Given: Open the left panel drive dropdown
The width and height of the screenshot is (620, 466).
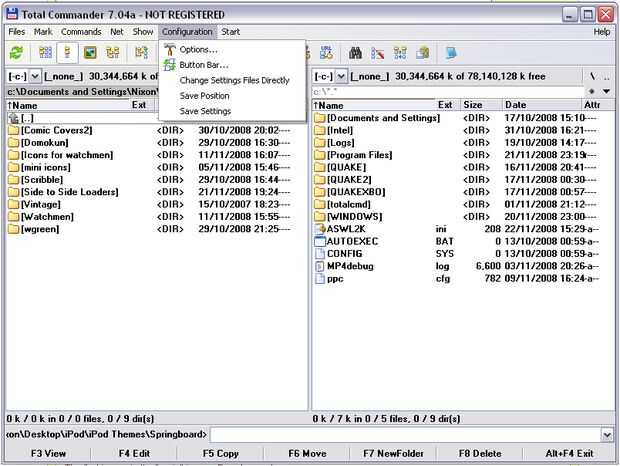Looking at the screenshot, I should (x=35, y=76).
